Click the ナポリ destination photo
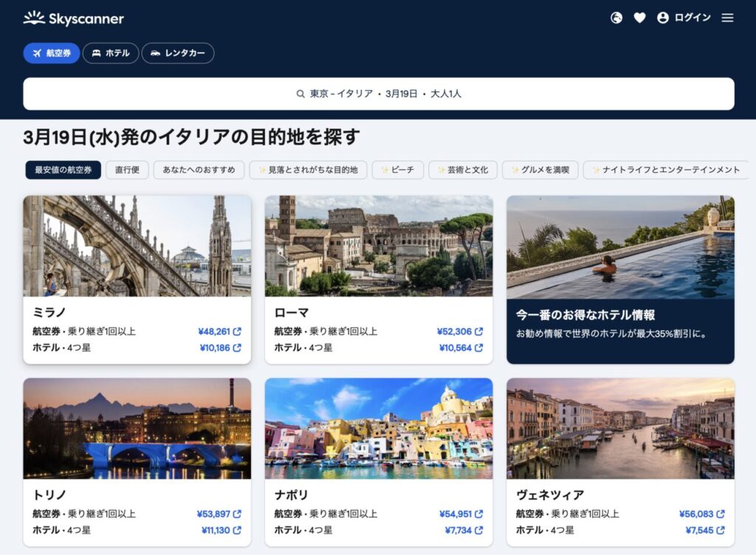 [x=379, y=428]
